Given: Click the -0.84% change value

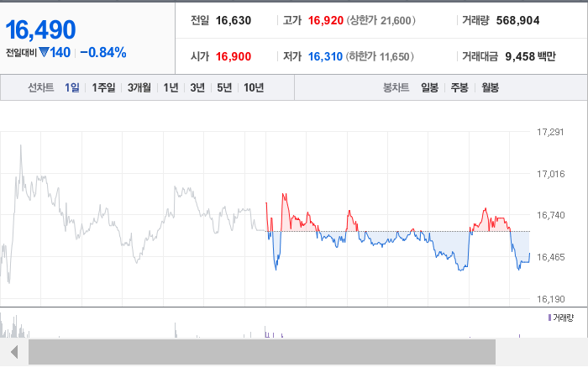Looking at the screenshot, I should coord(103,52).
